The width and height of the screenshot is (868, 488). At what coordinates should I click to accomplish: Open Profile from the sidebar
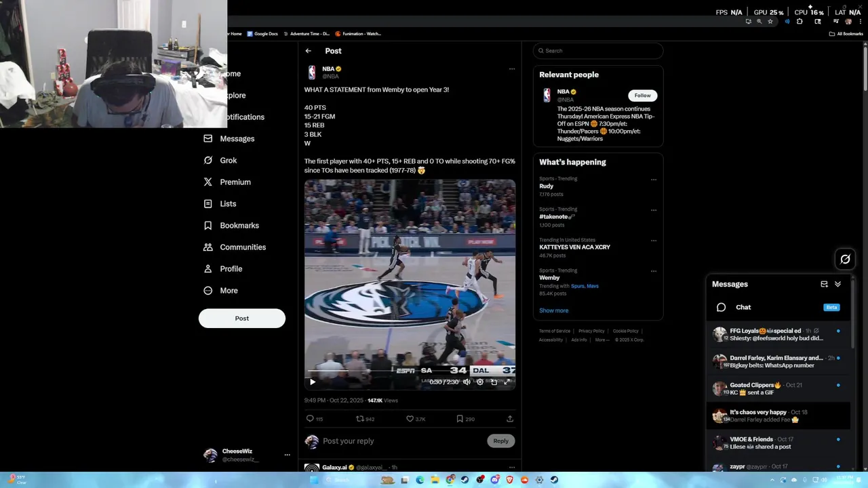pos(223,269)
